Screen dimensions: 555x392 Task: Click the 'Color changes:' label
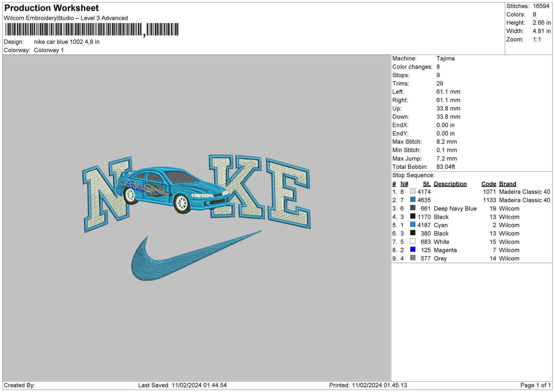412,67
